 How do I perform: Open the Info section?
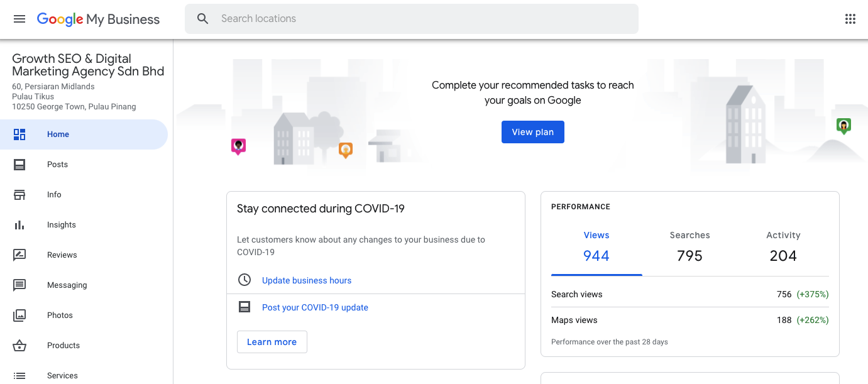84,195
